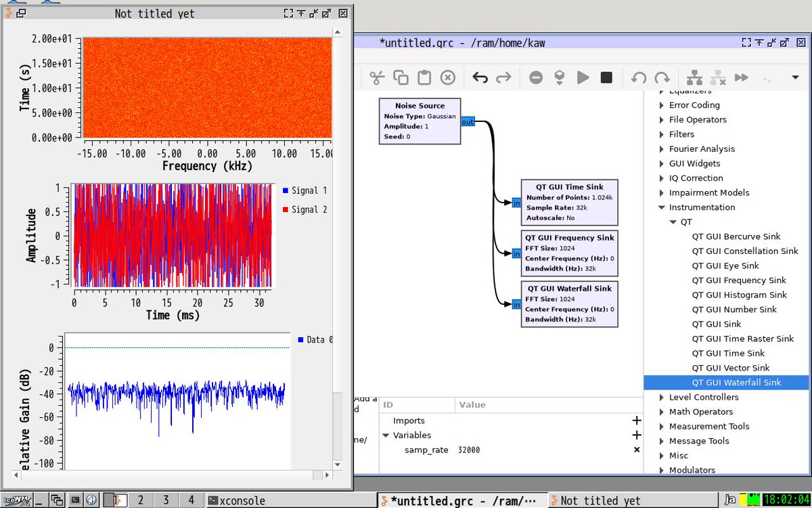Screen dimensions: 812x508
Task: Select QT GUI Time Raster Sink entry
Action: [742, 339]
